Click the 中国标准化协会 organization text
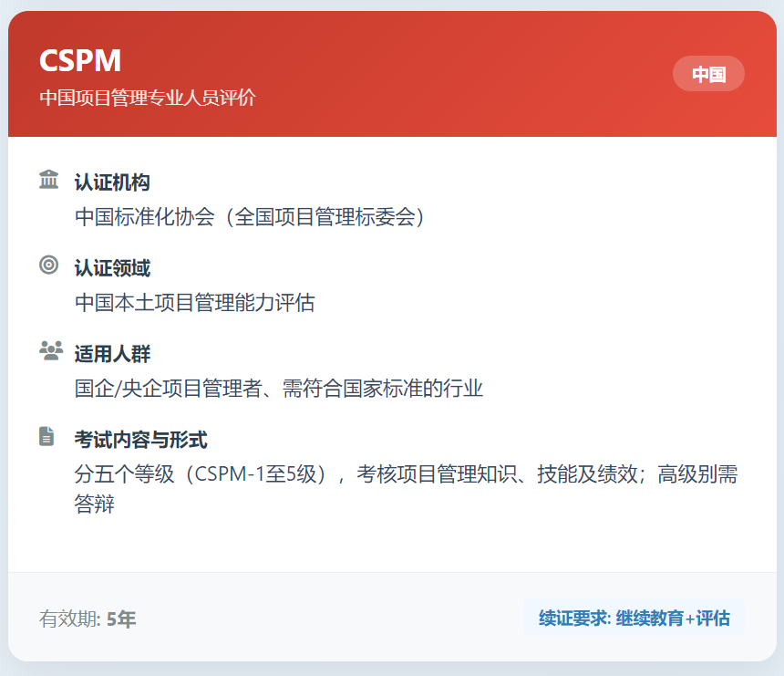784x676 pixels. click(x=251, y=217)
